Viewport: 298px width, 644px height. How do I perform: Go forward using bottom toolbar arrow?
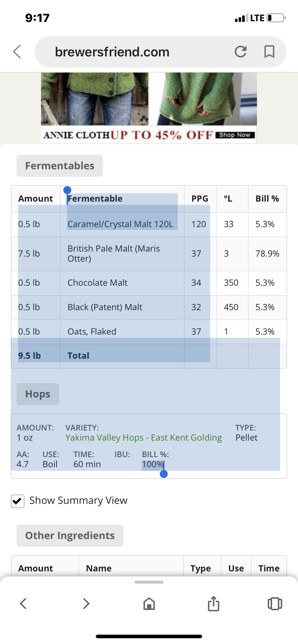pyautogui.click(x=86, y=603)
